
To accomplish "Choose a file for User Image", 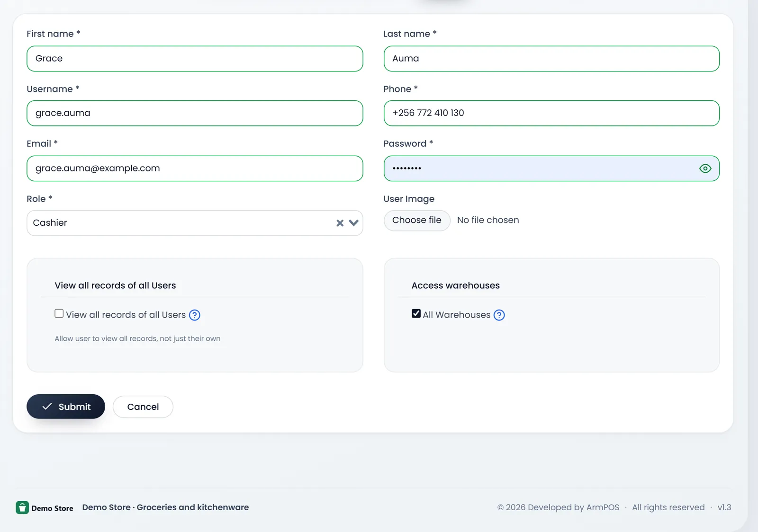I will [x=417, y=221].
